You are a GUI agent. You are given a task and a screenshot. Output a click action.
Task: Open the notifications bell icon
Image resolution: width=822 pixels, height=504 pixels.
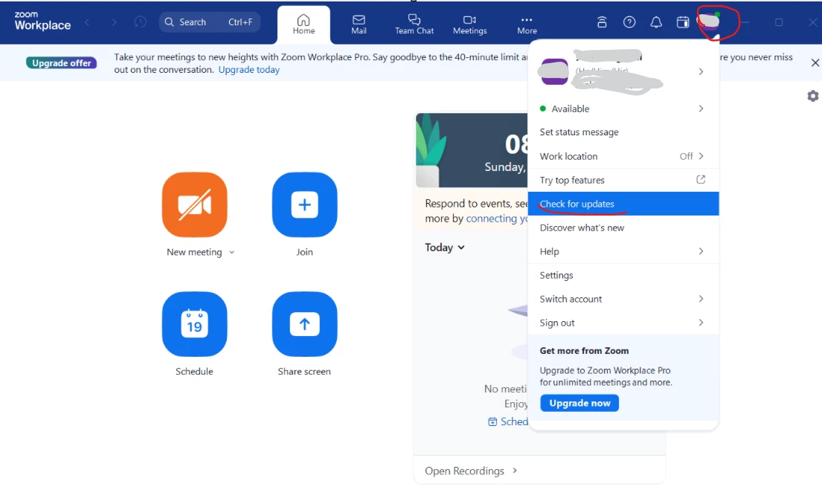[x=656, y=22]
